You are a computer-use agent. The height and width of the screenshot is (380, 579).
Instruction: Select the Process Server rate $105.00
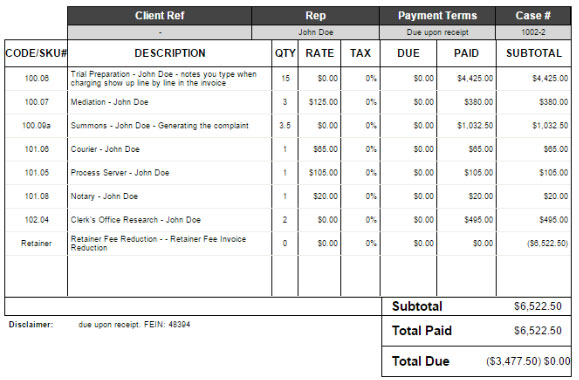323,172
